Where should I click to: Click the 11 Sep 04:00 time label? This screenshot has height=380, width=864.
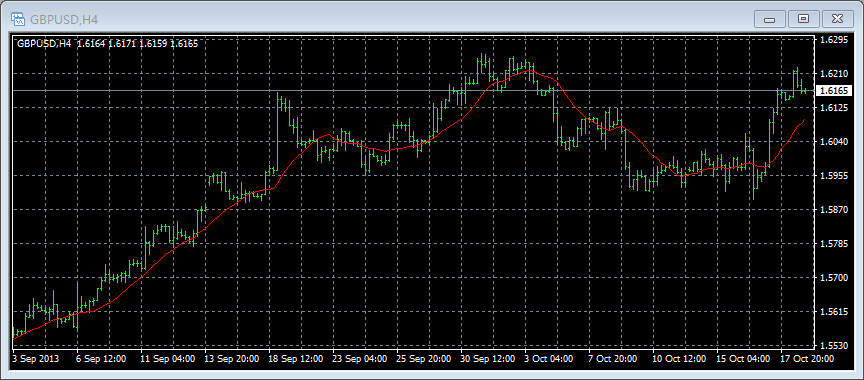point(168,359)
